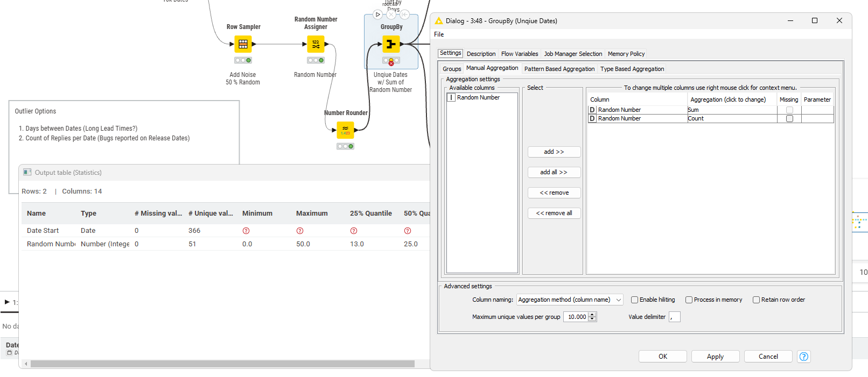Click the Output table statistics icon
868x377 pixels.
pos(27,173)
